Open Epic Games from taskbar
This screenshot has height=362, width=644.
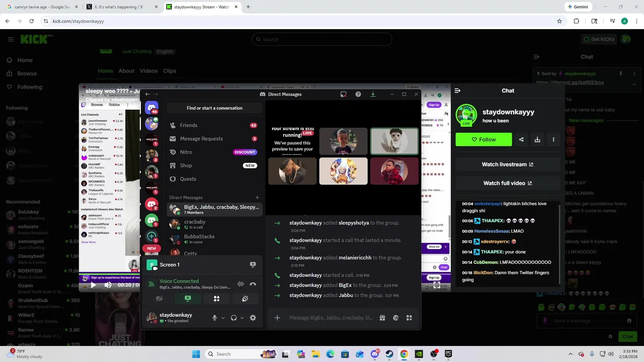[448, 354]
